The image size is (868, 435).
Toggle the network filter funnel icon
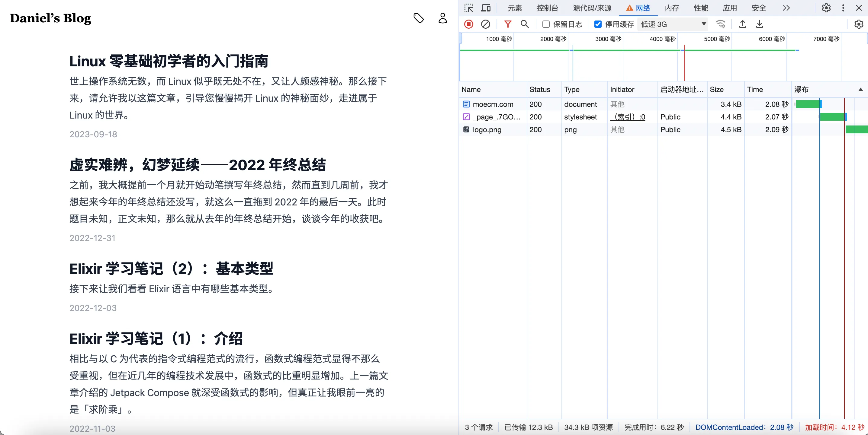point(508,24)
